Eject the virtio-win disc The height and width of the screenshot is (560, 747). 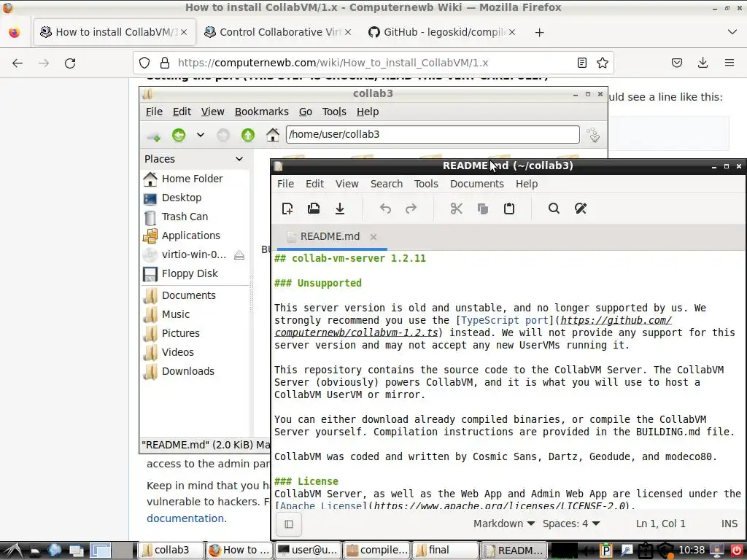click(239, 255)
